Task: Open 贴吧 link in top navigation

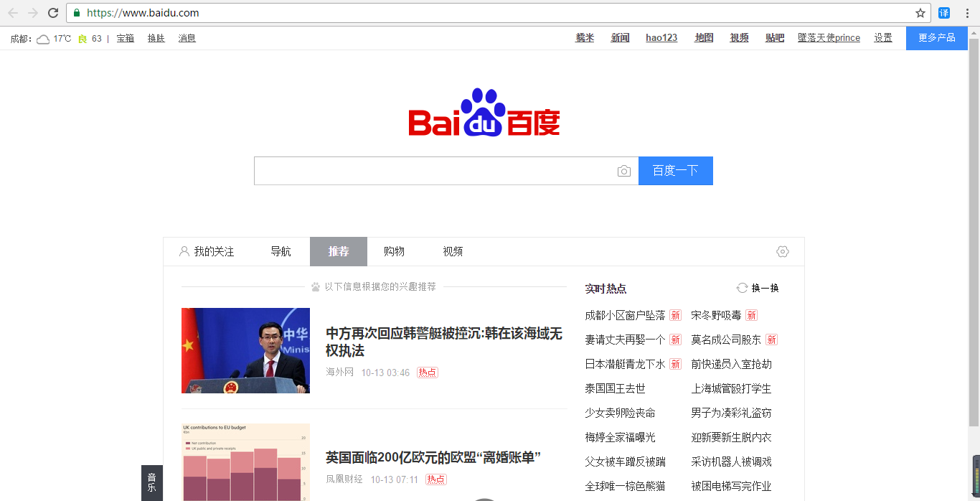Action: pyautogui.click(x=775, y=38)
